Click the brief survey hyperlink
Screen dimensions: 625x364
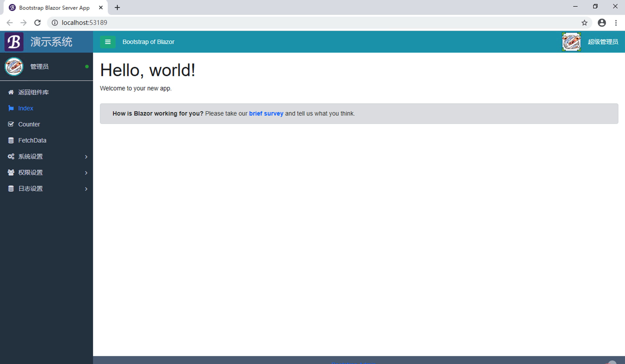(x=266, y=113)
